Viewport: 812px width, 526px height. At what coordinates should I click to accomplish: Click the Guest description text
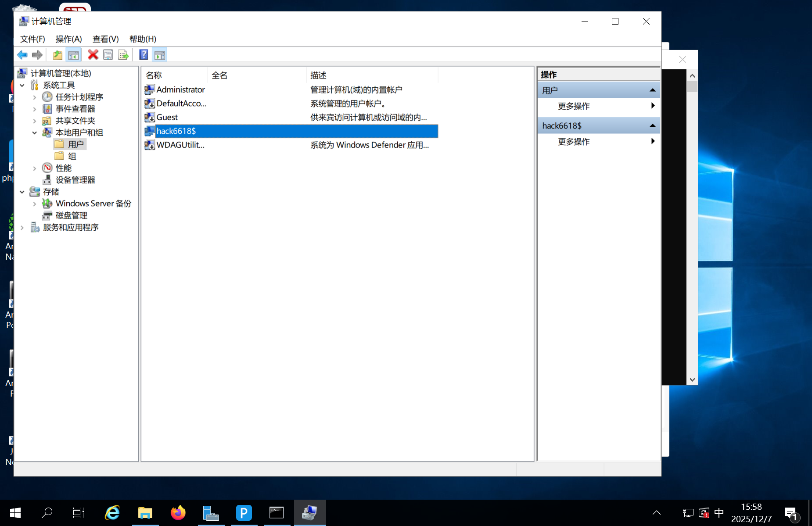(x=368, y=117)
